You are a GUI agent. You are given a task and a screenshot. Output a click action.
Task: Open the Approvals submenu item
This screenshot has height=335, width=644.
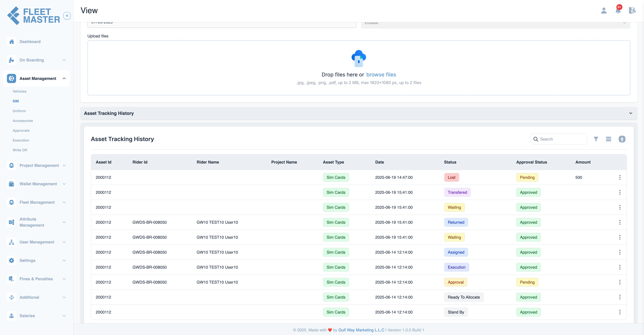pyautogui.click(x=21, y=130)
